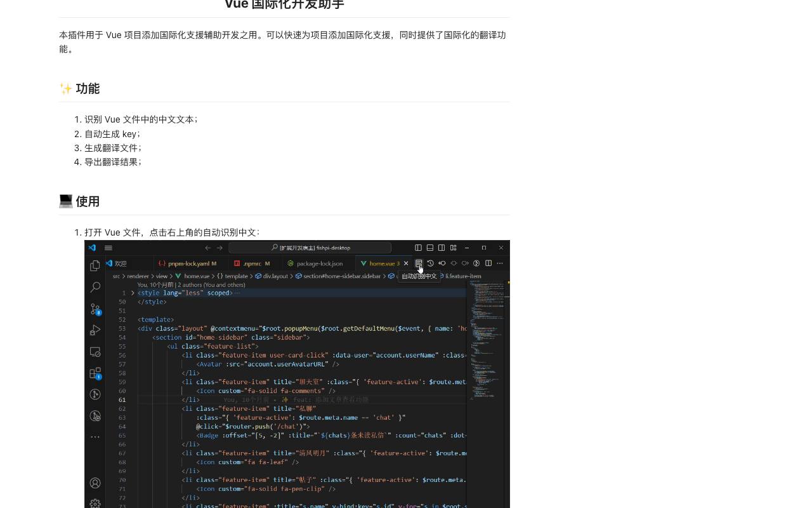This screenshot has height=508, width=812.
Task: Toggle the primary sidebar layout icon
Action: pyautogui.click(x=418, y=248)
